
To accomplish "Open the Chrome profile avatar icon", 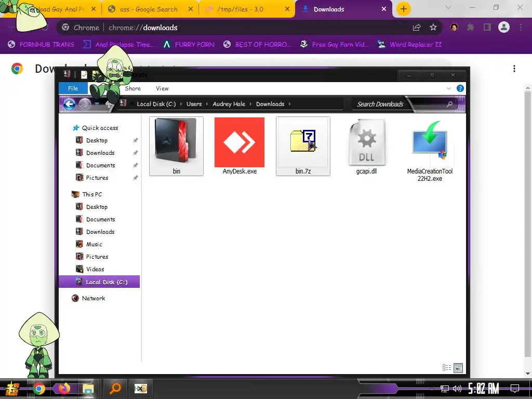I will point(504,27).
